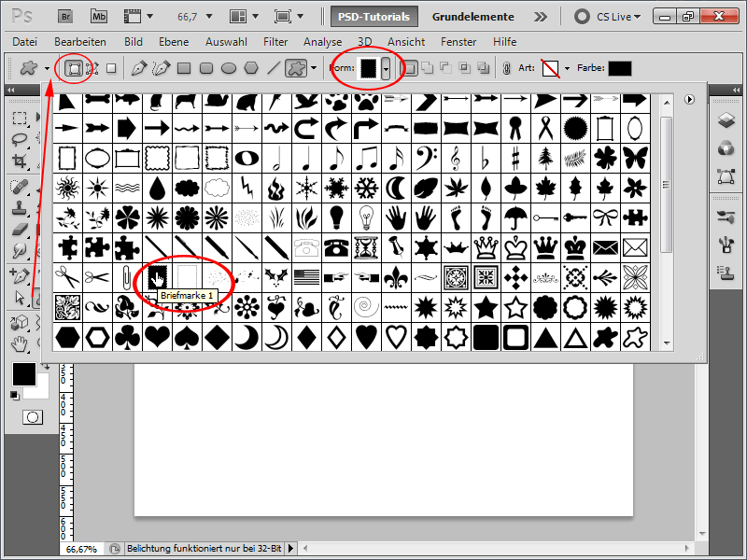Select the Fill pixels mode icon
Image resolution: width=747 pixels, height=560 pixels.
pyautogui.click(x=111, y=68)
